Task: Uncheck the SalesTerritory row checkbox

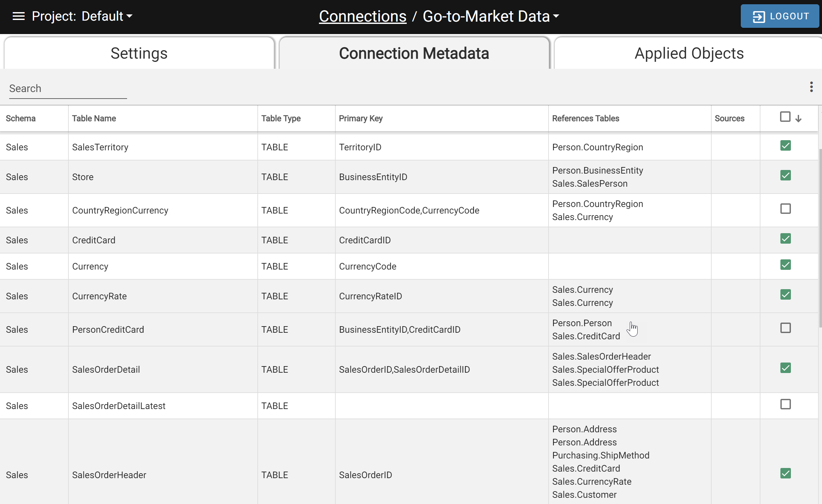Action: tap(785, 145)
